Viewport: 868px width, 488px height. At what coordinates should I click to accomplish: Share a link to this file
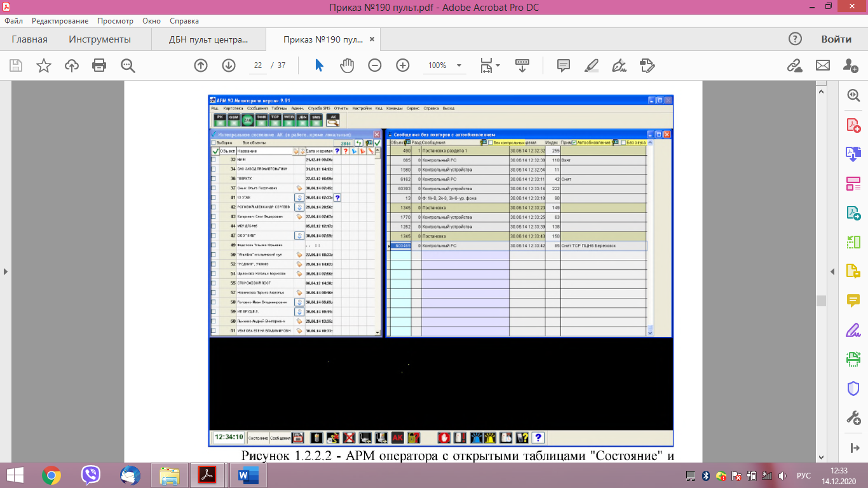pos(794,65)
